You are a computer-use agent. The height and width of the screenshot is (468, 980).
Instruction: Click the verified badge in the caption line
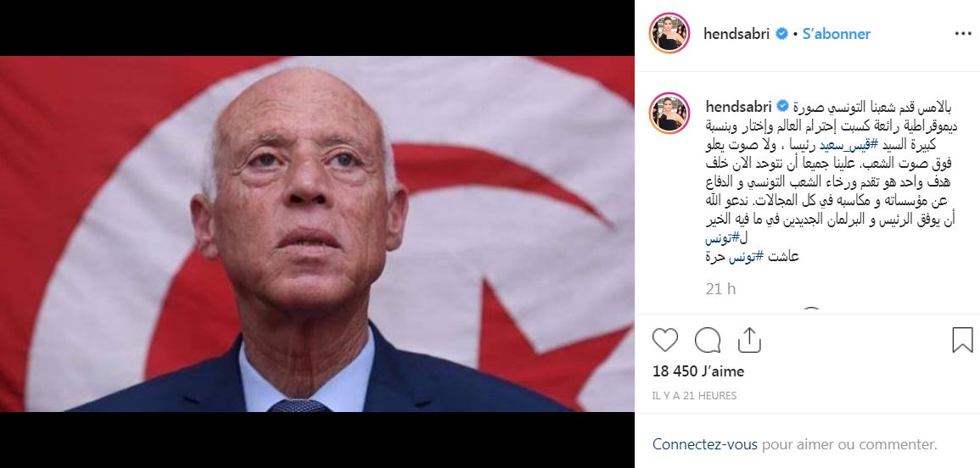pyautogui.click(x=782, y=105)
